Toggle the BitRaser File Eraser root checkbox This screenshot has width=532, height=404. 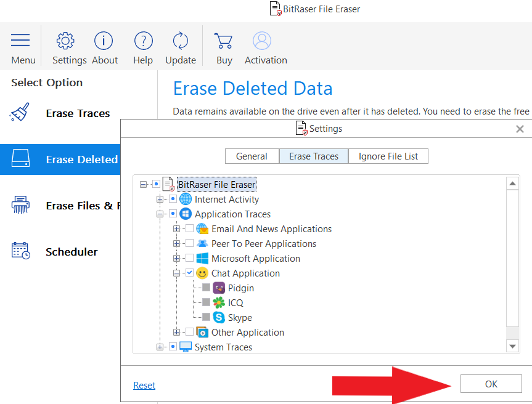click(x=156, y=184)
